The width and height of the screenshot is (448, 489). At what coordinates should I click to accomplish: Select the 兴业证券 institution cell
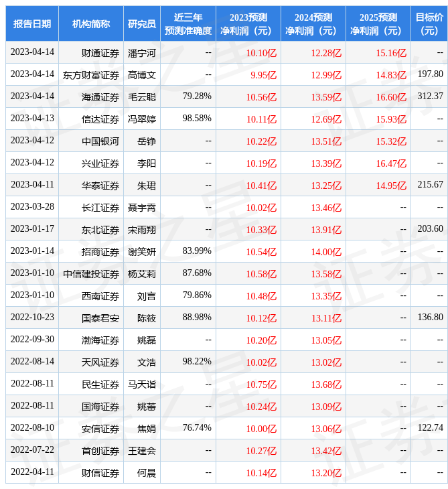pos(90,163)
